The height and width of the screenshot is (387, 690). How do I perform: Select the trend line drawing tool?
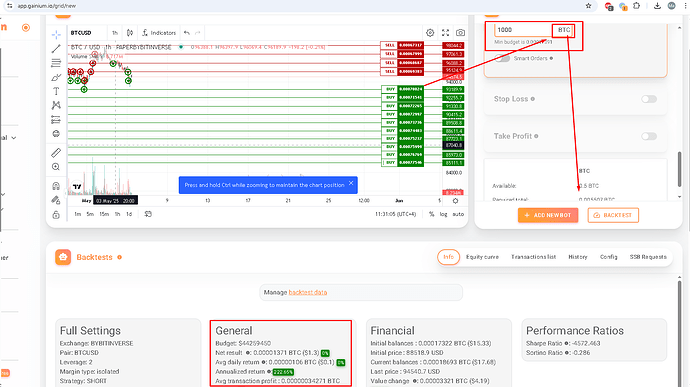(x=56, y=49)
